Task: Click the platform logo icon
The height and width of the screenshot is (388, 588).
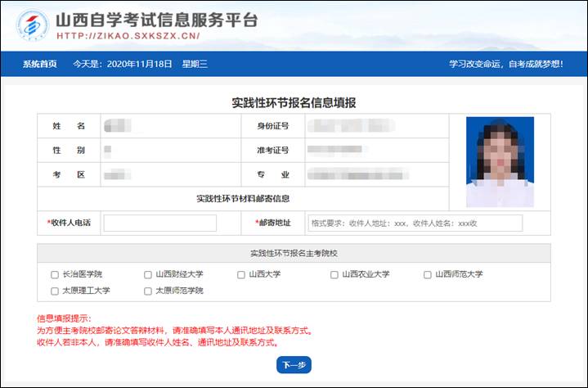Action: 32,25
